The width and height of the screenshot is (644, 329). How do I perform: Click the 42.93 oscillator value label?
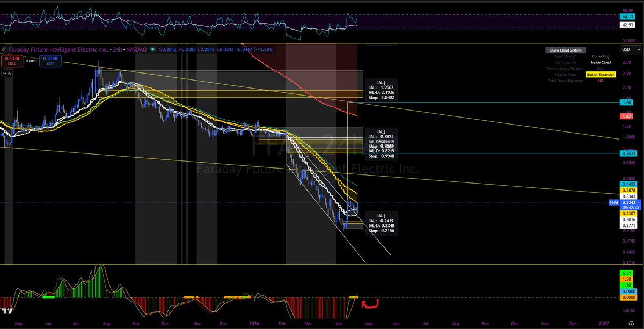[627, 25]
